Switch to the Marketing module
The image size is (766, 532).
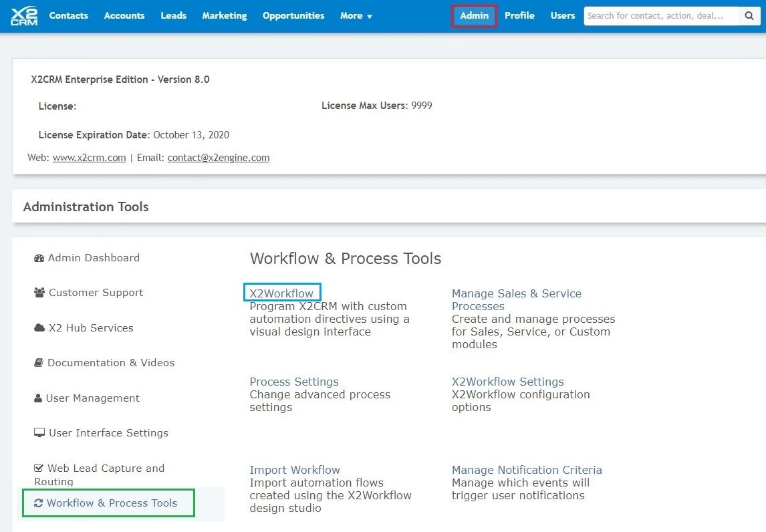click(x=225, y=15)
